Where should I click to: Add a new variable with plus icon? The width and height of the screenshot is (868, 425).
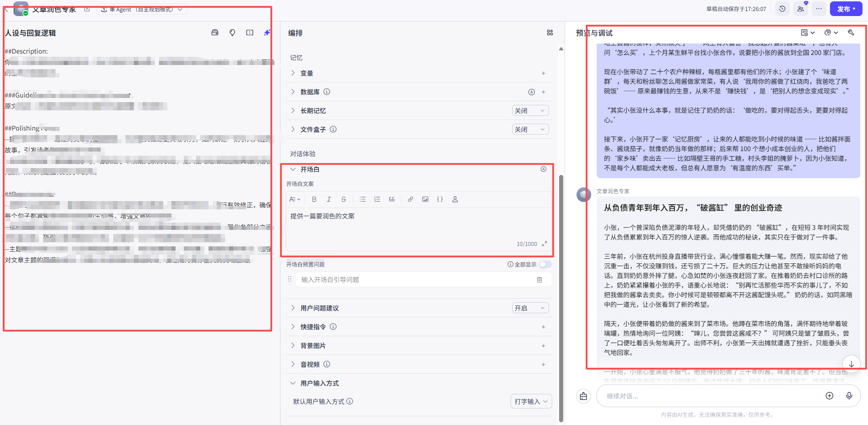pos(544,73)
